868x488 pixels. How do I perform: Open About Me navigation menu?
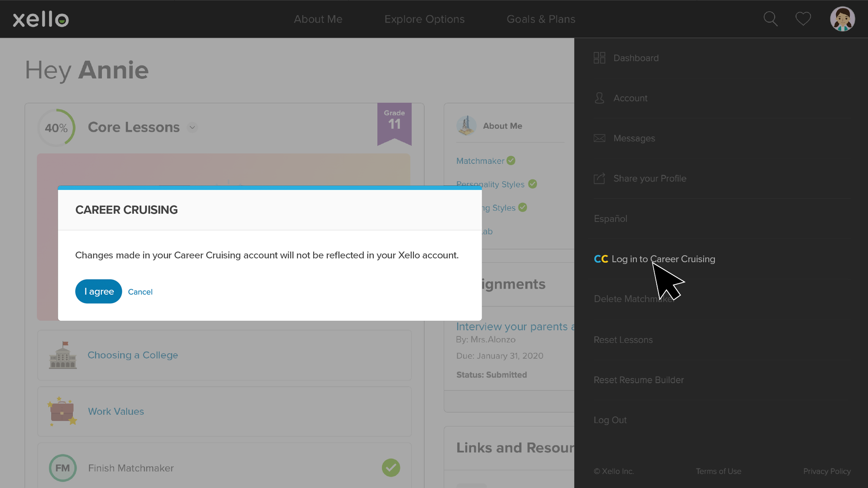tap(318, 19)
